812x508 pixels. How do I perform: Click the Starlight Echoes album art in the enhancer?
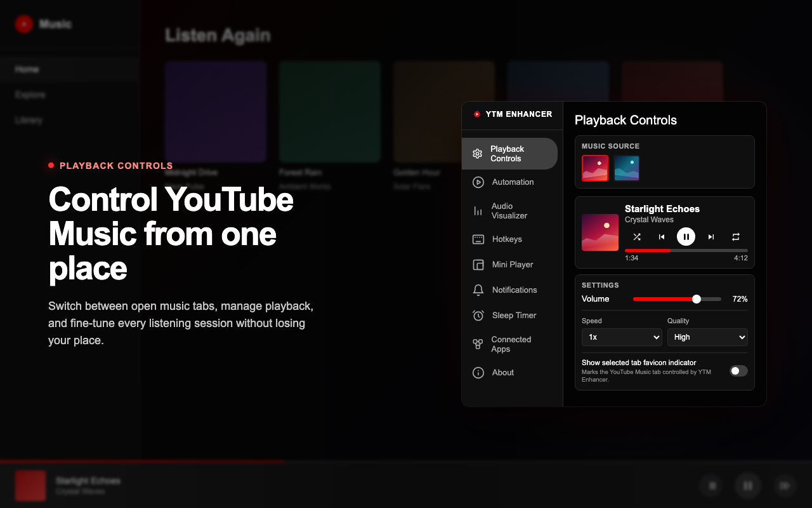[600, 232]
